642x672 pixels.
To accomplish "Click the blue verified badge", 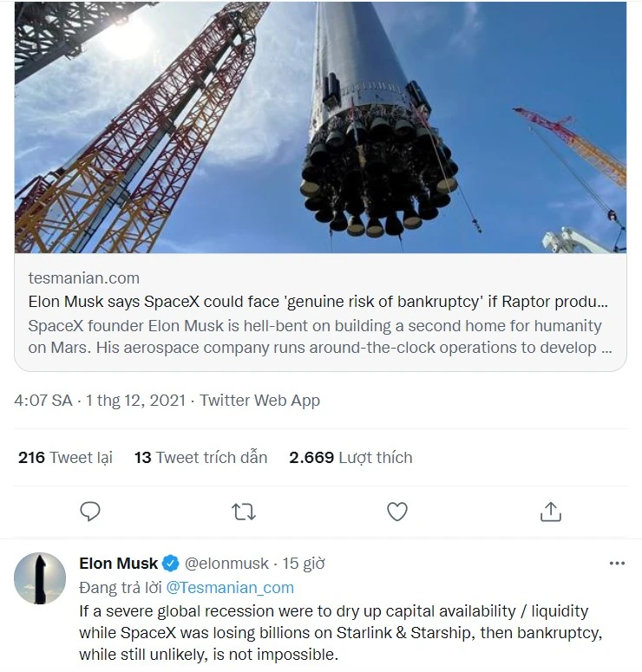I will point(172,564).
